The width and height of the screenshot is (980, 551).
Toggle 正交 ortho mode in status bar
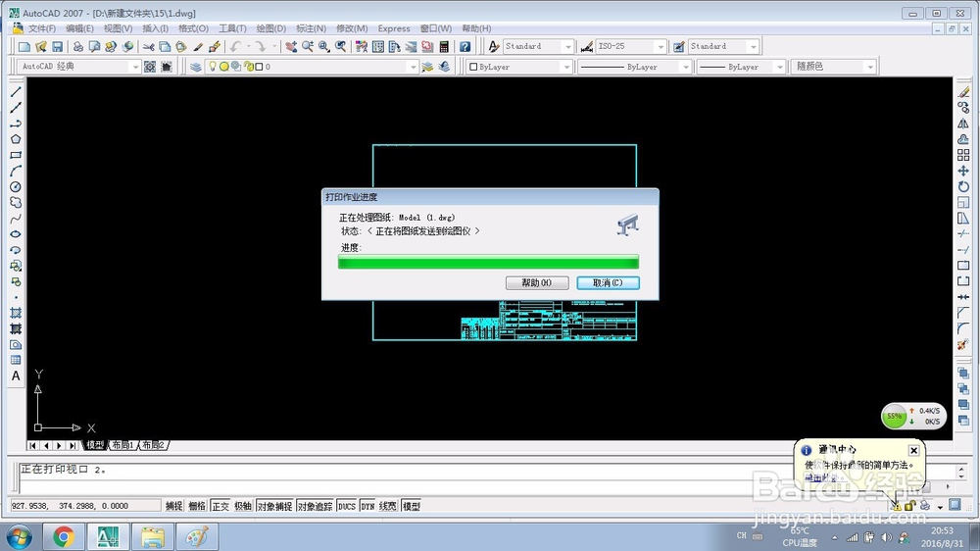[x=220, y=506]
